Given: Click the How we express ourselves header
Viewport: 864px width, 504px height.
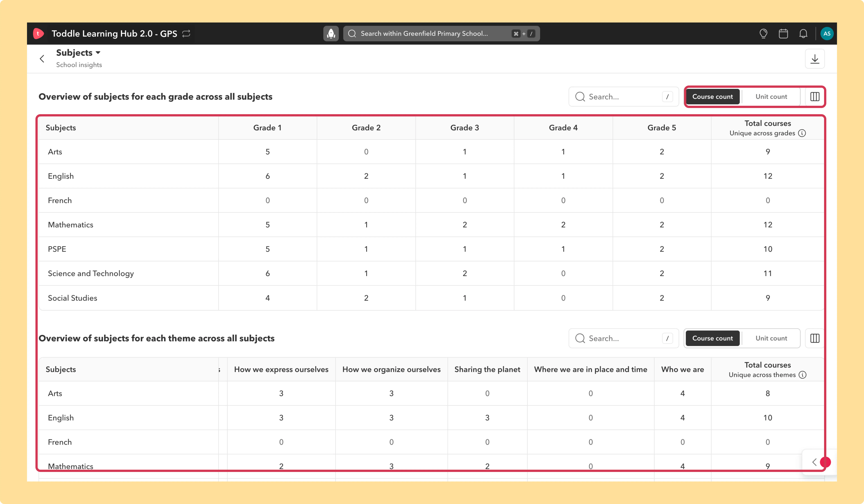Looking at the screenshot, I should [281, 370].
